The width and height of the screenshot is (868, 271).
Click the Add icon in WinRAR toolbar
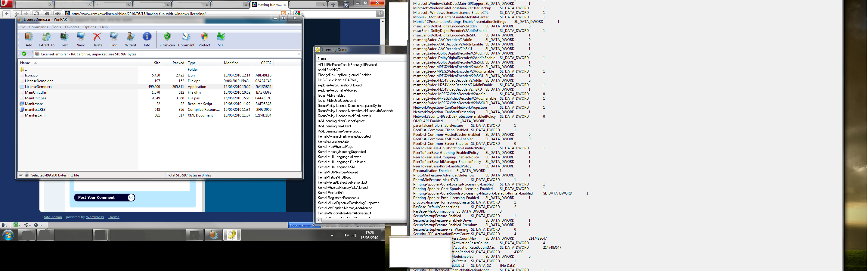(29, 39)
